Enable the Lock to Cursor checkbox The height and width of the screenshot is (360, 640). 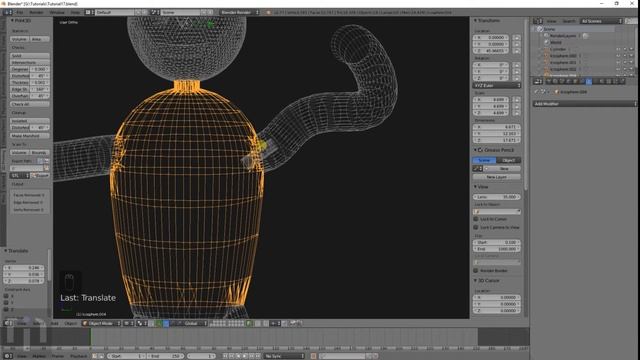click(x=476, y=219)
